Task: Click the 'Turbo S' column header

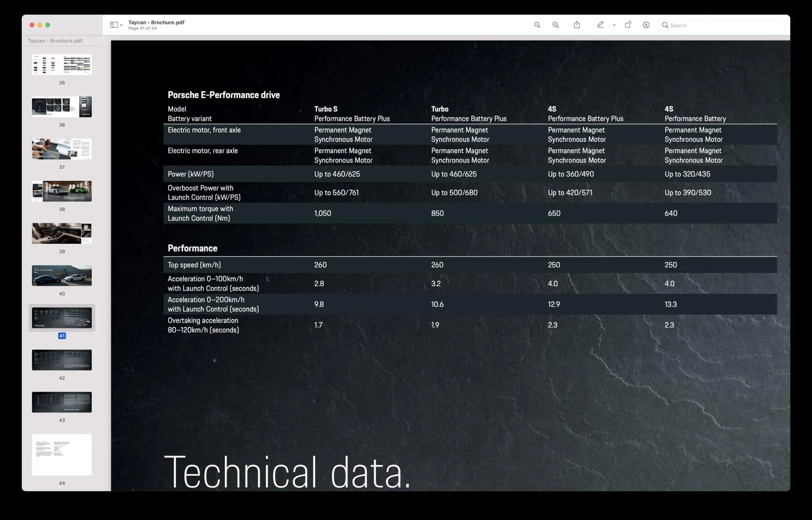Action: [x=326, y=109]
